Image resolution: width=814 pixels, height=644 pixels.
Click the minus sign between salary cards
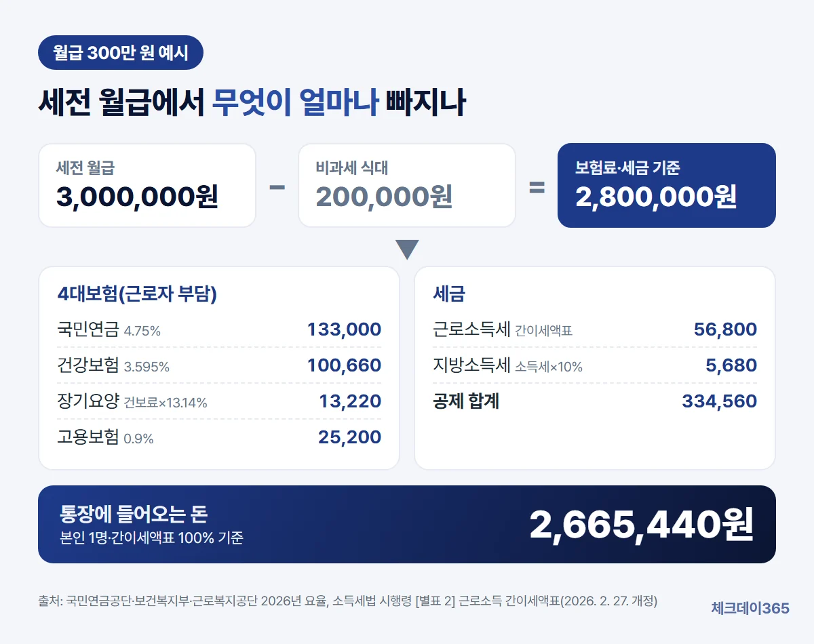point(277,186)
